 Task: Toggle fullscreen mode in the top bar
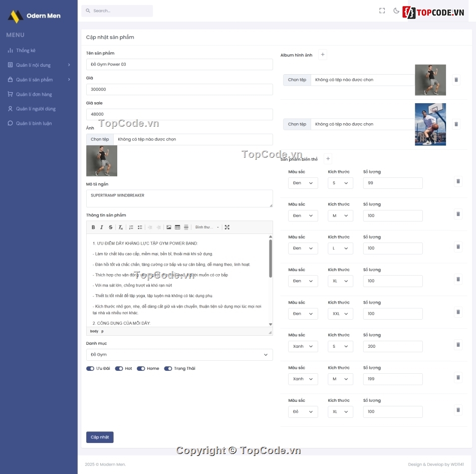[x=382, y=11]
